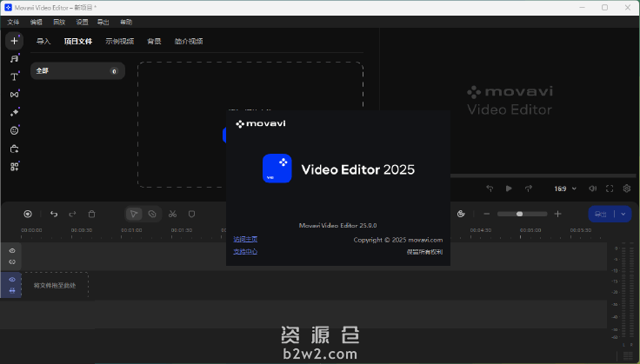Open the media import (plus) sidebar panel

[x=14, y=41]
